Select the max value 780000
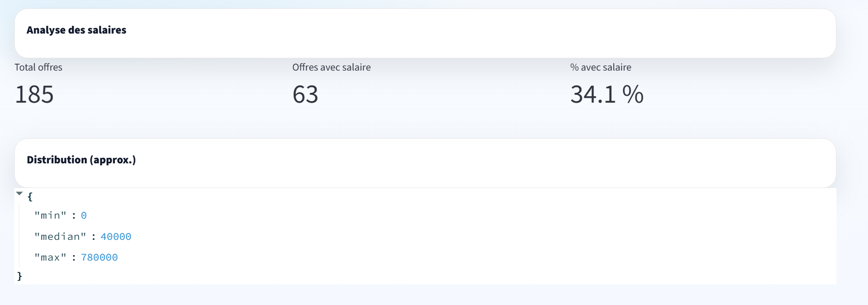The height and width of the screenshot is (305, 868). click(x=99, y=258)
